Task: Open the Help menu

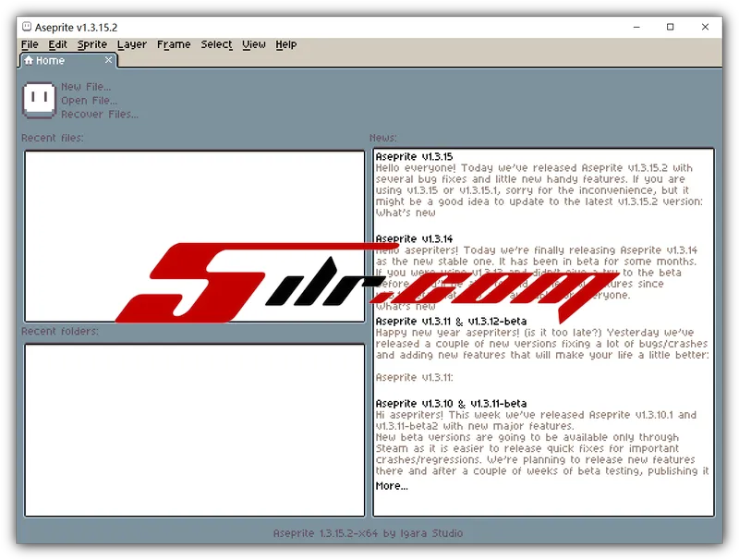Action: [x=285, y=44]
